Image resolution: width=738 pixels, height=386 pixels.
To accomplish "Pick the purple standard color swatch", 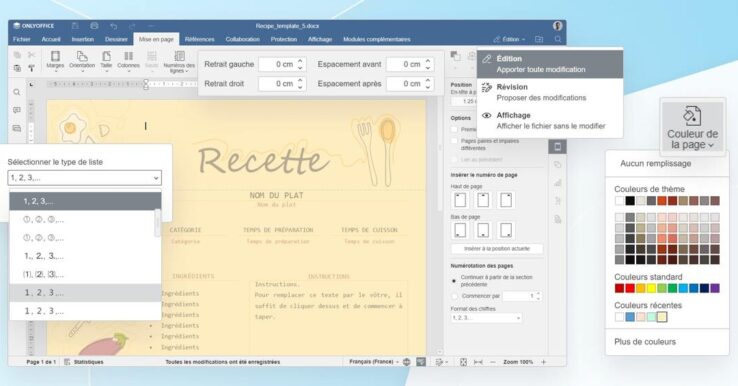I will pyautogui.click(x=715, y=288).
